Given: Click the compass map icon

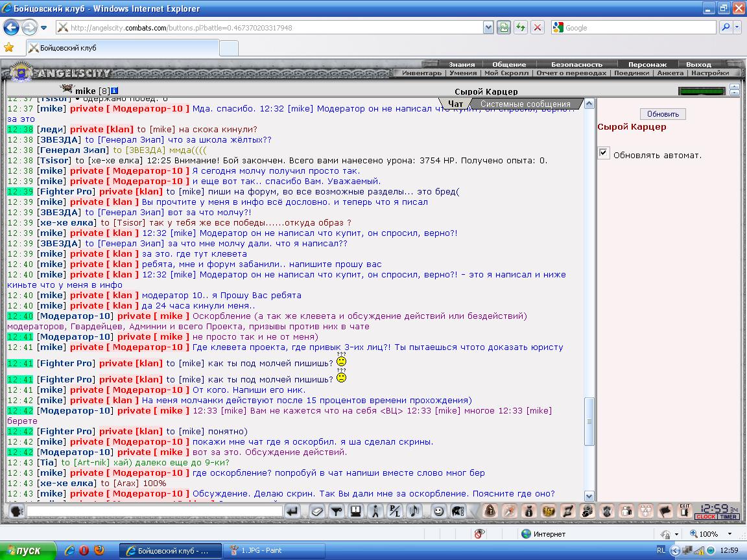Looking at the screenshot, I should tap(509, 511).
